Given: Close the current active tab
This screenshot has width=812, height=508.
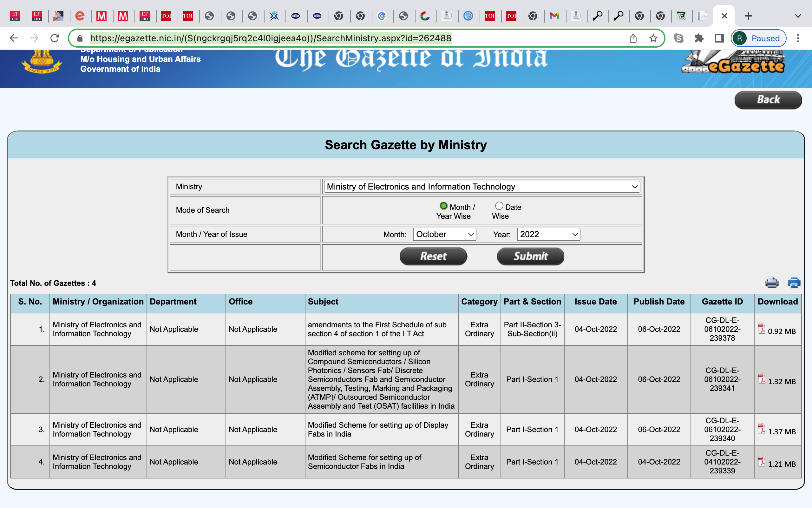Looking at the screenshot, I should (x=724, y=16).
